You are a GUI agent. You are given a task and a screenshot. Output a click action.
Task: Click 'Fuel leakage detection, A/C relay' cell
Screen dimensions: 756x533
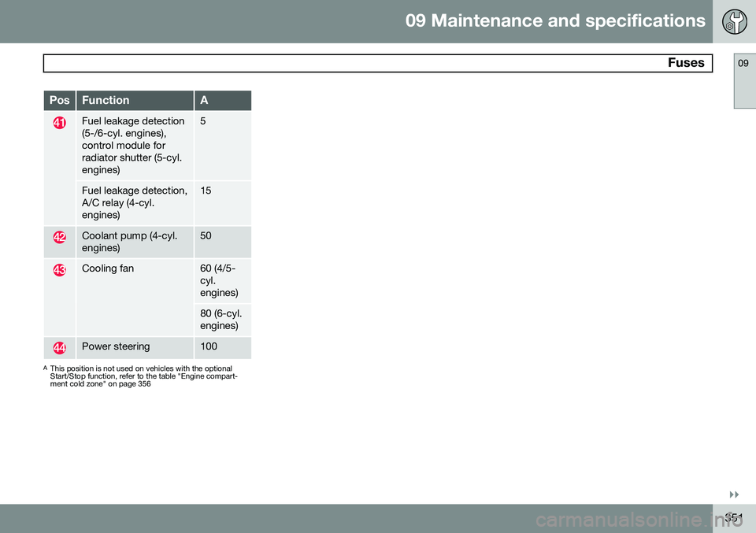pyautogui.click(x=135, y=203)
